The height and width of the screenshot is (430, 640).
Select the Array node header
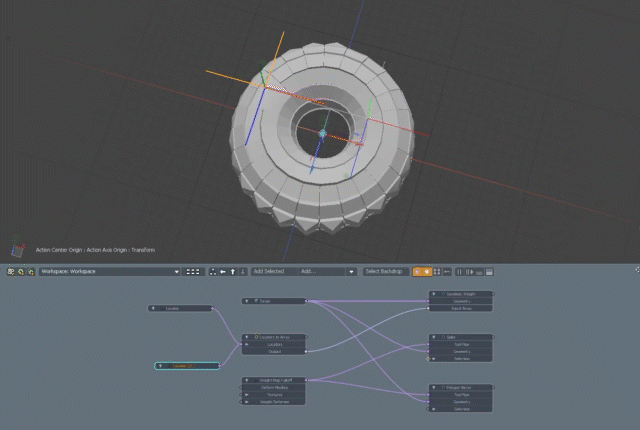(274, 300)
